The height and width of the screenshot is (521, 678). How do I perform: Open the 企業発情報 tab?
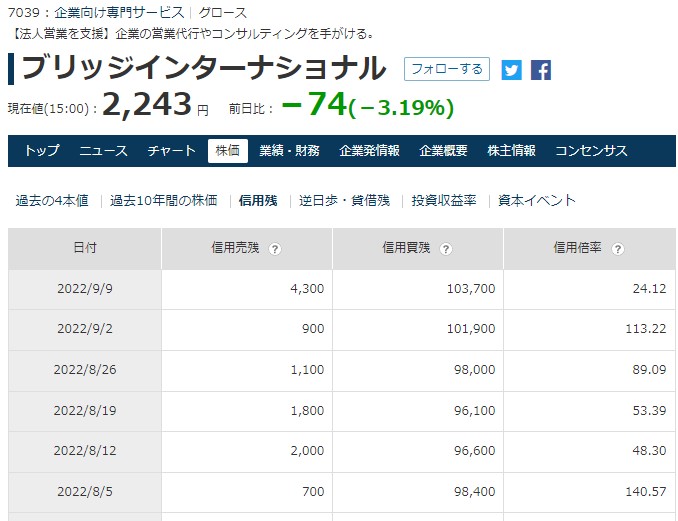click(x=369, y=150)
